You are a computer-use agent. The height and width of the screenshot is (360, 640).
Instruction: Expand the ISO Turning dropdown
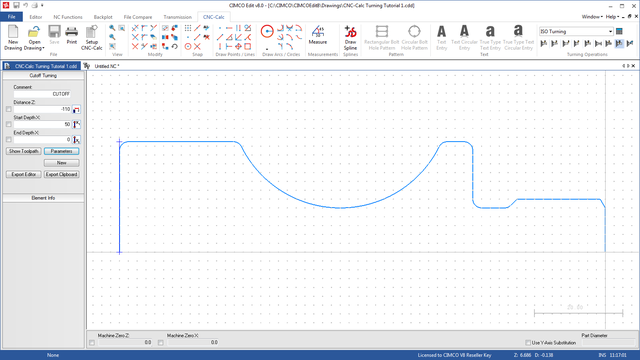pos(611,31)
